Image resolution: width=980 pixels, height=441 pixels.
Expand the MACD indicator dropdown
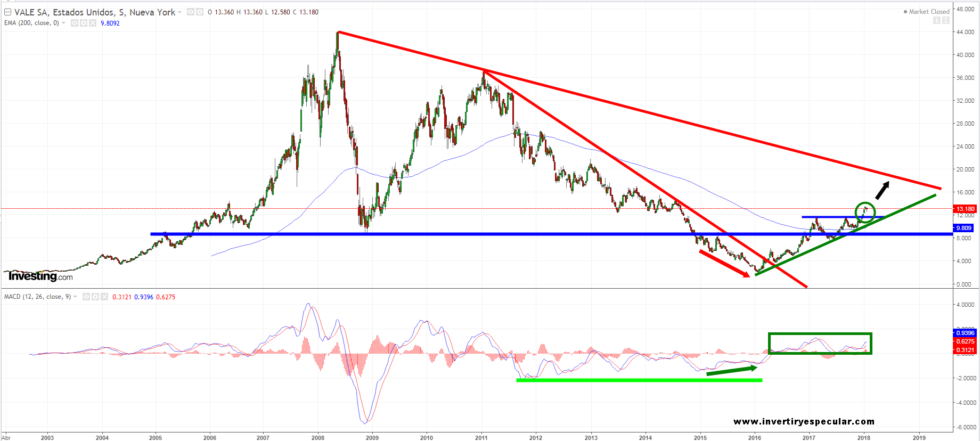click(x=75, y=297)
